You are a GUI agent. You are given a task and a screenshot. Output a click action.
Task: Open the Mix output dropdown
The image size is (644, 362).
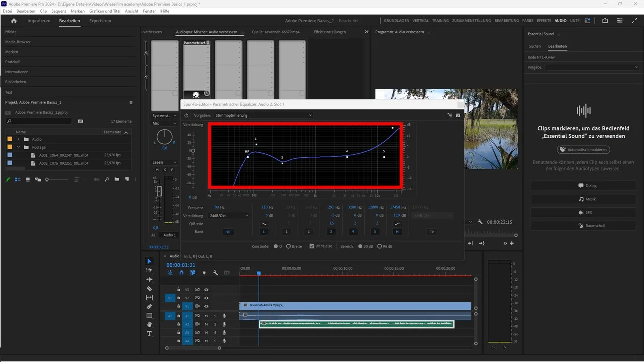pos(165,123)
